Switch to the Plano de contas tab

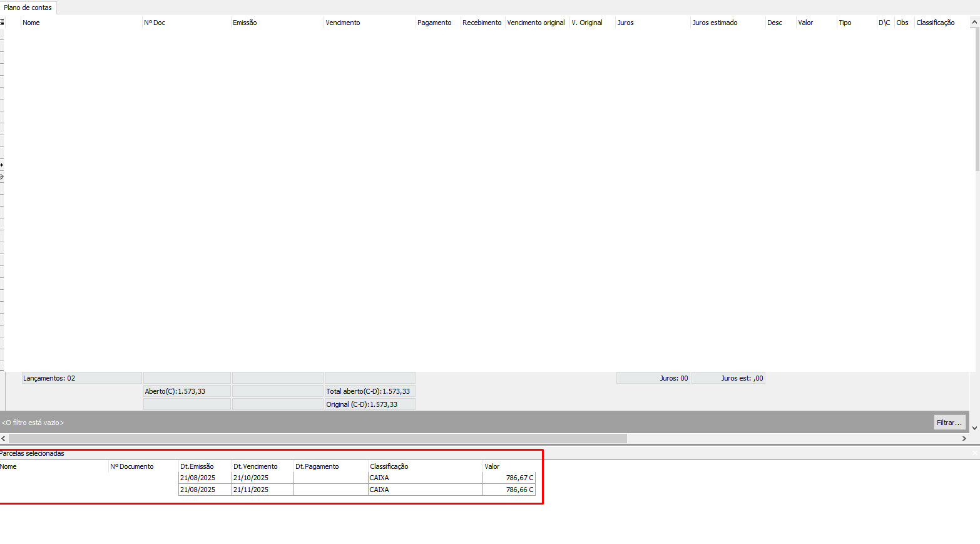click(28, 8)
